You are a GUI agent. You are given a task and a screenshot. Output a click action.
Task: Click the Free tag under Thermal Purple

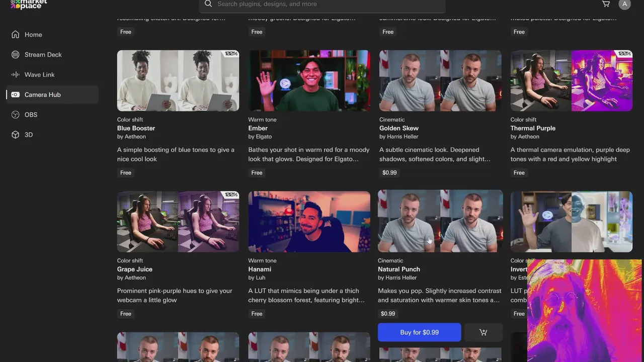tap(519, 173)
